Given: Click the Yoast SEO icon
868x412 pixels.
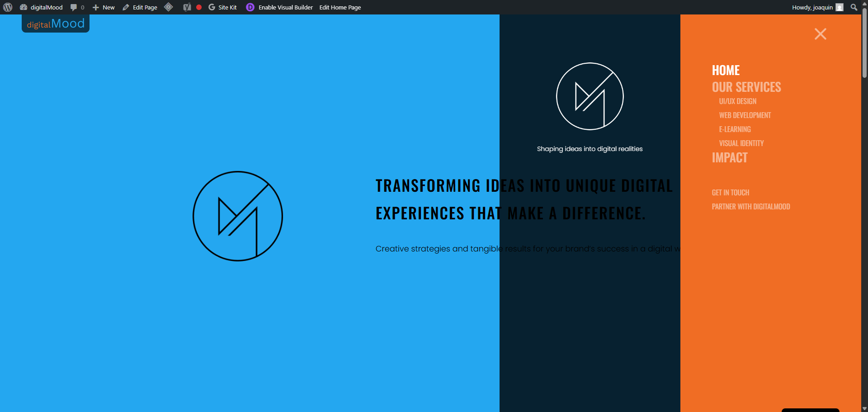Looking at the screenshot, I should pyautogui.click(x=187, y=7).
